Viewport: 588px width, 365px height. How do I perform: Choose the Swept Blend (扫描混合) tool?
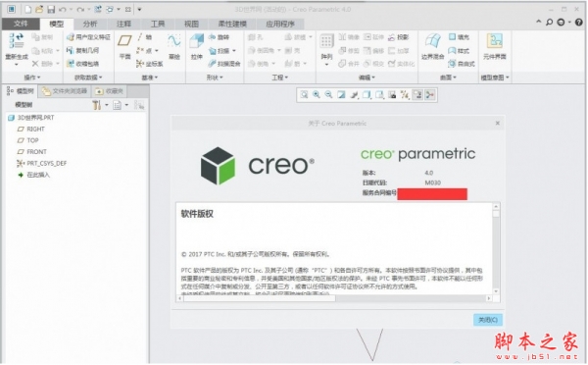[x=224, y=64]
